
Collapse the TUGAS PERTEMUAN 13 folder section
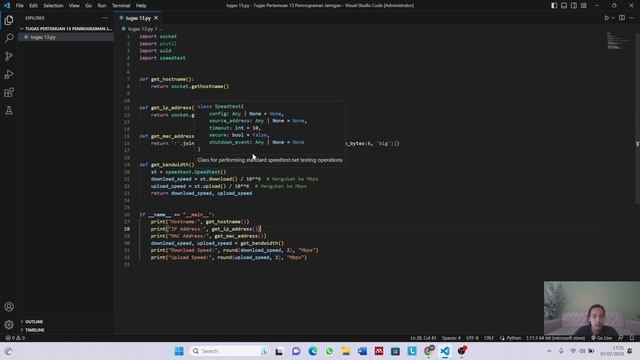point(66,29)
